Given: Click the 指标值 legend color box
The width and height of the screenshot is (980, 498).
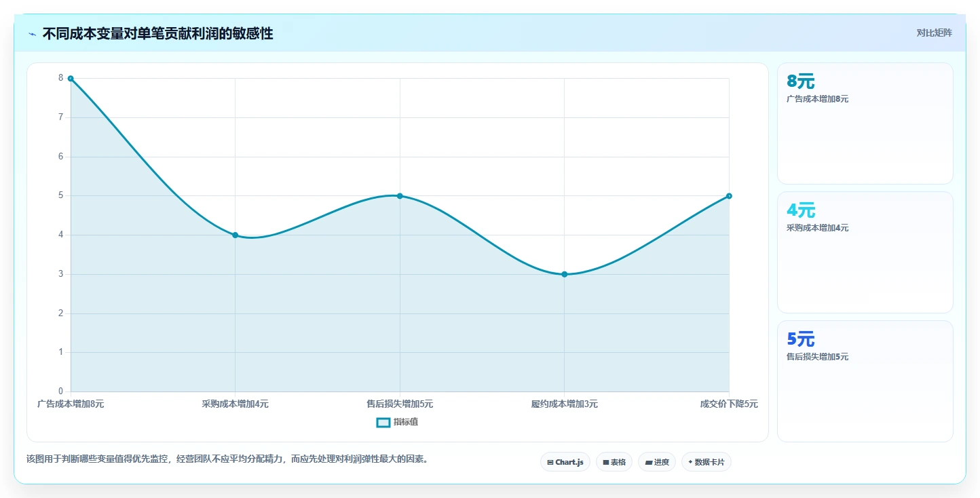Looking at the screenshot, I should click(383, 422).
